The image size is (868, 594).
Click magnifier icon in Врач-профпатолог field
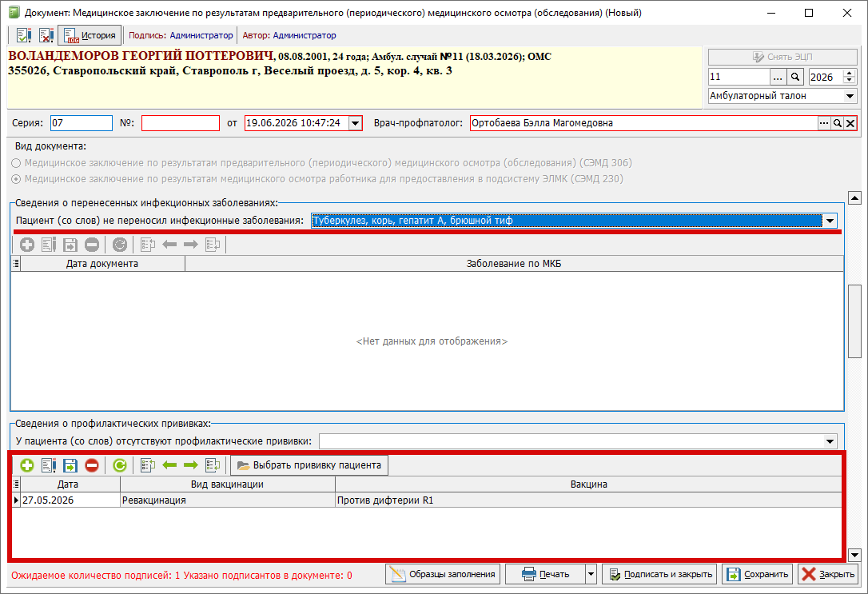pyautogui.click(x=838, y=123)
